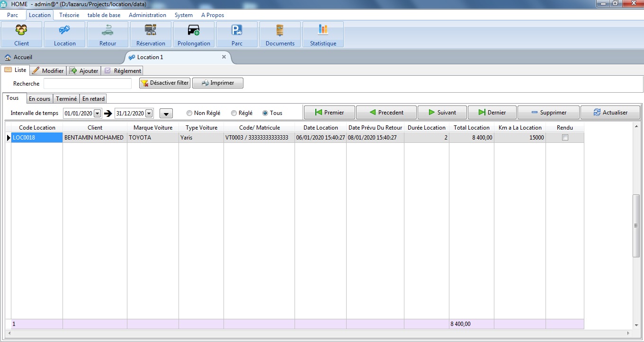Open the interval preset dropdown arrow button
This screenshot has height=342, width=644.
pyautogui.click(x=166, y=114)
